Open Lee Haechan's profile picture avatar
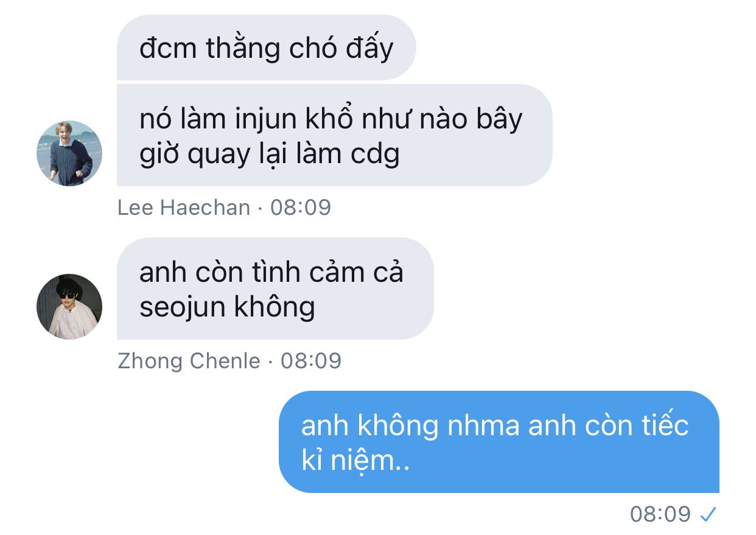Screen dimensions: 756x535 pyautogui.click(x=69, y=153)
